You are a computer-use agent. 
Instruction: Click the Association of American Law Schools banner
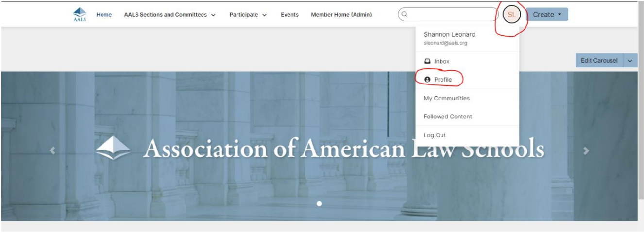(x=319, y=147)
